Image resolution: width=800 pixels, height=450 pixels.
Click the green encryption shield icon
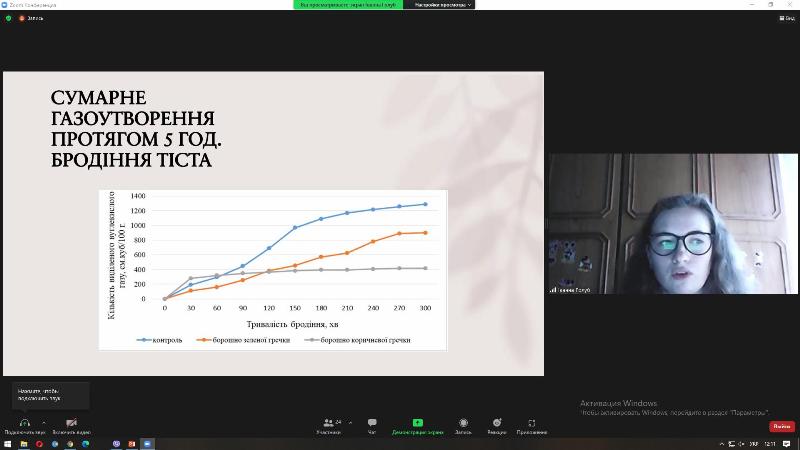(8, 18)
